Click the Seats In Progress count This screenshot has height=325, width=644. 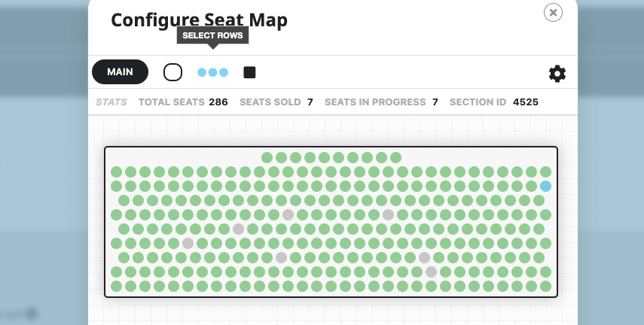(x=435, y=102)
